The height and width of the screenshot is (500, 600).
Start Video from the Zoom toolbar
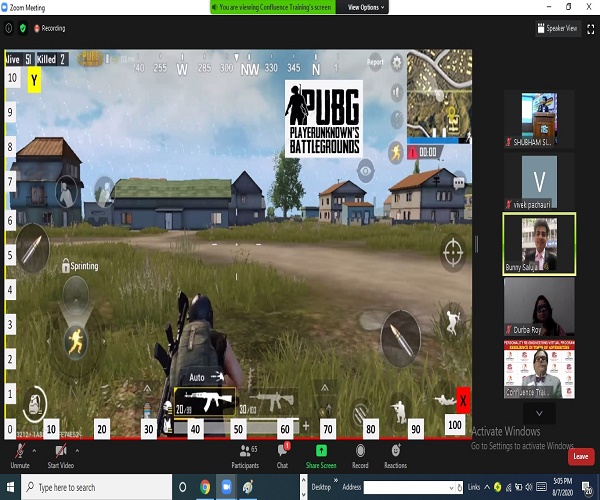point(60,455)
